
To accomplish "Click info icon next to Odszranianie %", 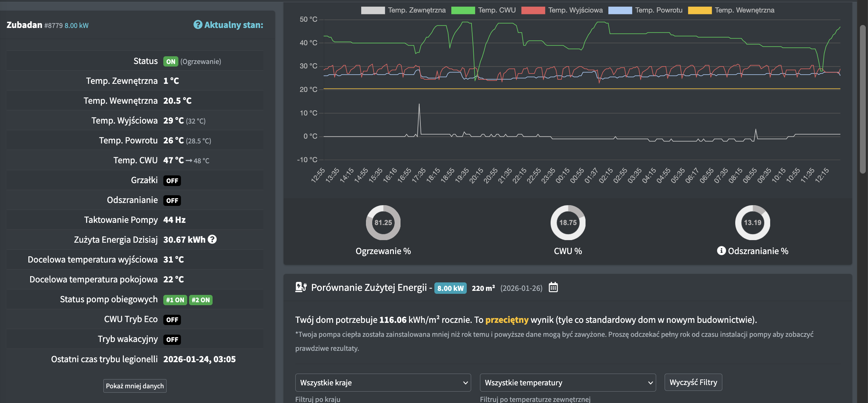I will click(721, 251).
